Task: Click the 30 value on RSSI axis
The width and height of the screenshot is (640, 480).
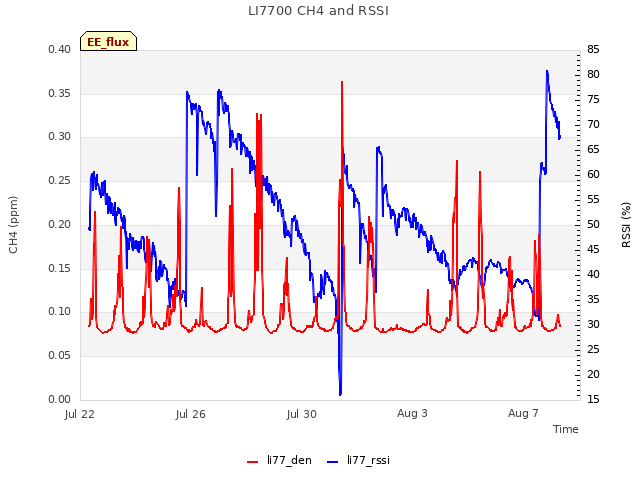Action: click(x=593, y=324)
